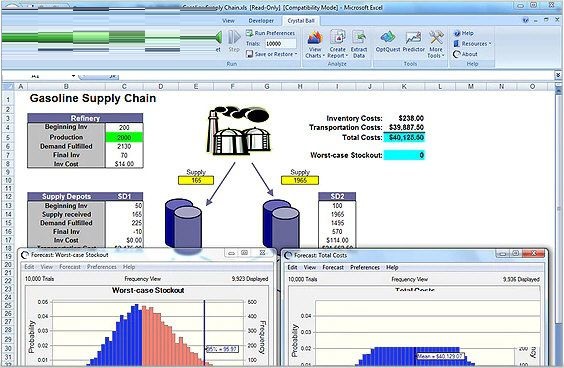The height and width of the screenshot is (368, 564).
Task: Minimize the Forecast: Total Costs window
Action: point(502,254)
